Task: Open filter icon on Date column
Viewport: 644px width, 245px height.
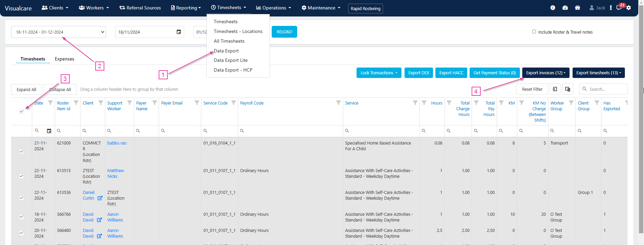Action: pyautogui.click(x=50, y=103)
